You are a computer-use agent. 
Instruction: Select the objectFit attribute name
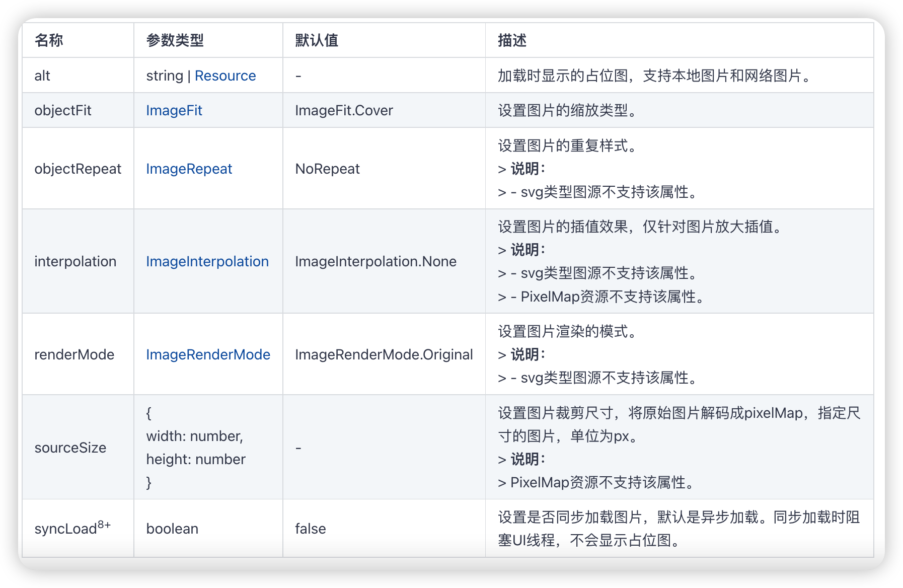tap(63, 110)
